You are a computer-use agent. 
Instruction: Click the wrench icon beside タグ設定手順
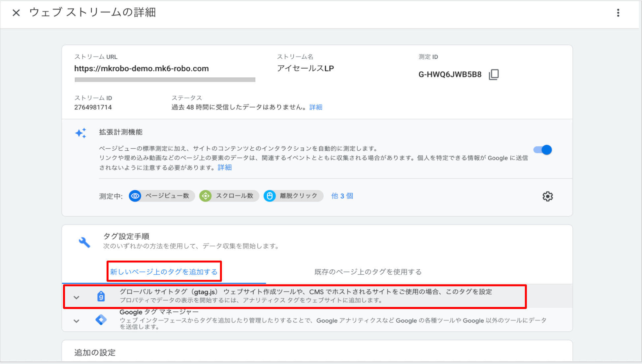pyautogui.click(x=84, y=242)
